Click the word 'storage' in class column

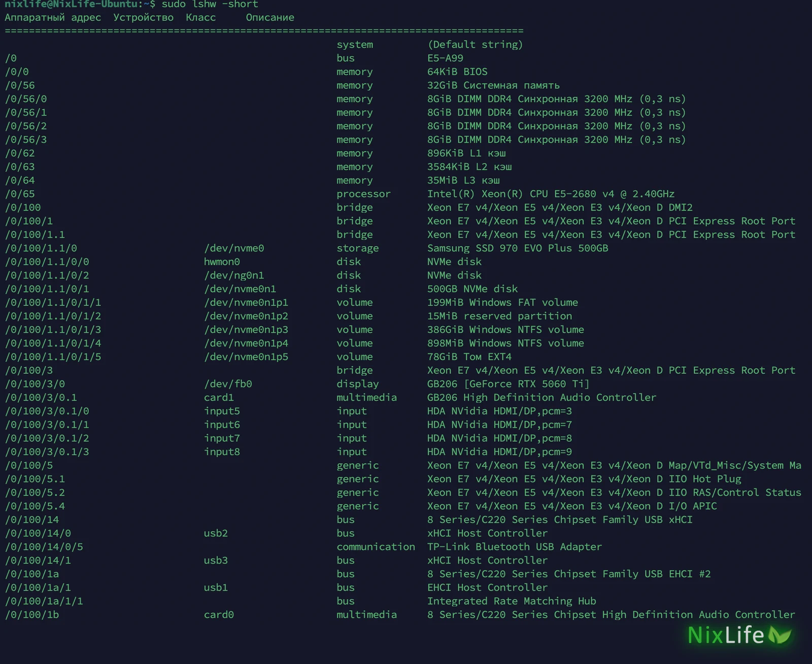[357, 248]
